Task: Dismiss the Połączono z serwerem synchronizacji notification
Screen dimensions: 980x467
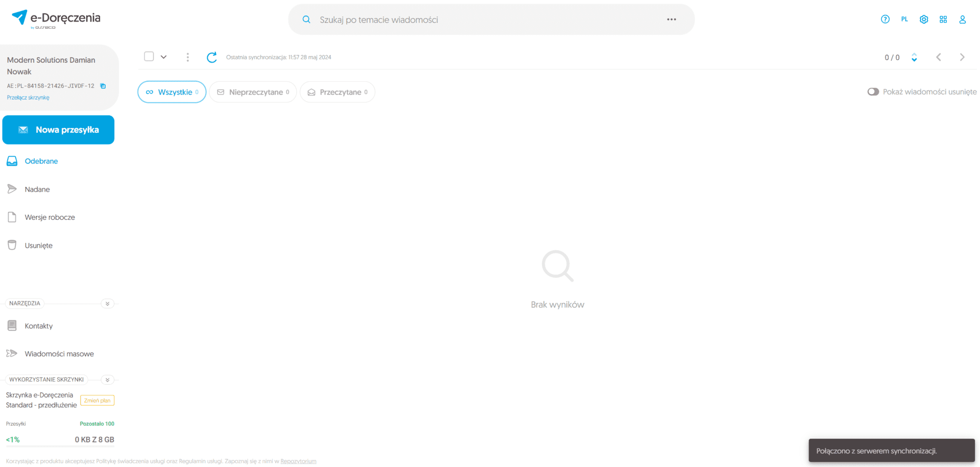Action: coord(892,451)
